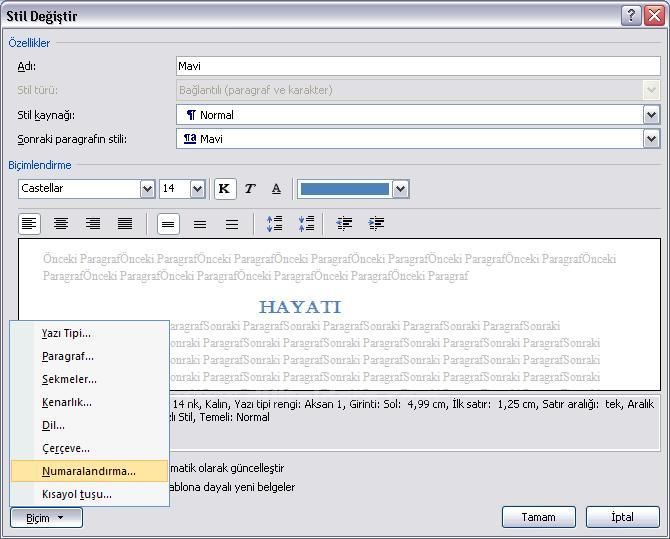
Task: Set single line spacing
Action: tap(168, 224)
